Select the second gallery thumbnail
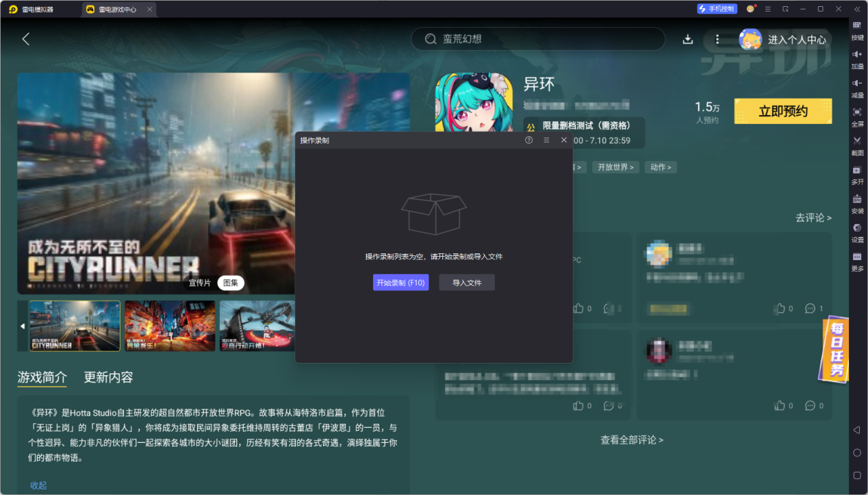 click(170, 326)
